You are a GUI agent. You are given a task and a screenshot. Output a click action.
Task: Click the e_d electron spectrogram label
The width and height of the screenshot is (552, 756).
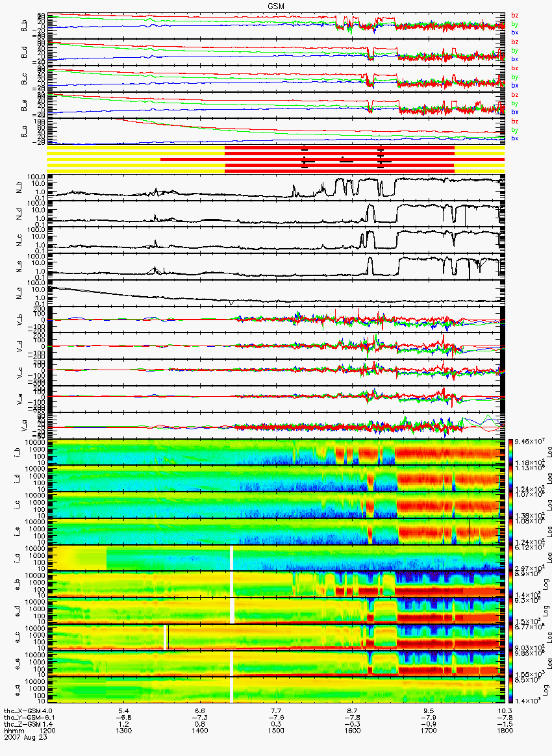[16, 611]
